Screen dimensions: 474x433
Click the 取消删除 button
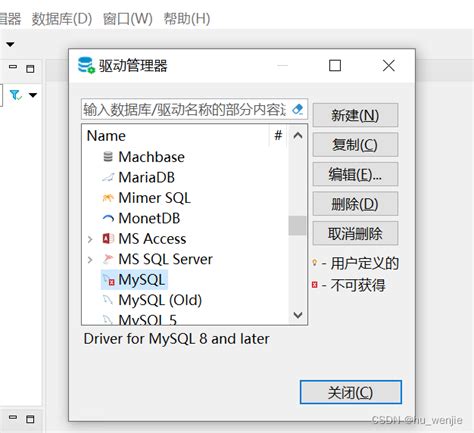coord(355,233)
